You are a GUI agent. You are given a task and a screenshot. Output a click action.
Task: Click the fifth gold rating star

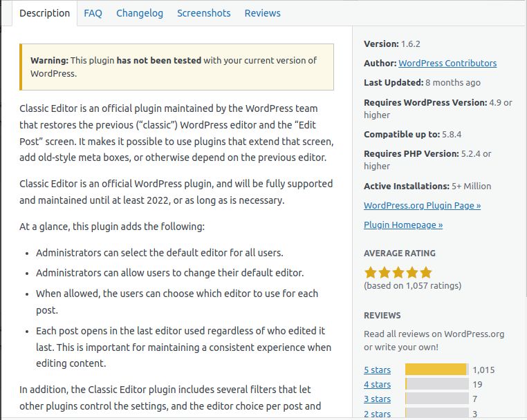coord(425,272)
